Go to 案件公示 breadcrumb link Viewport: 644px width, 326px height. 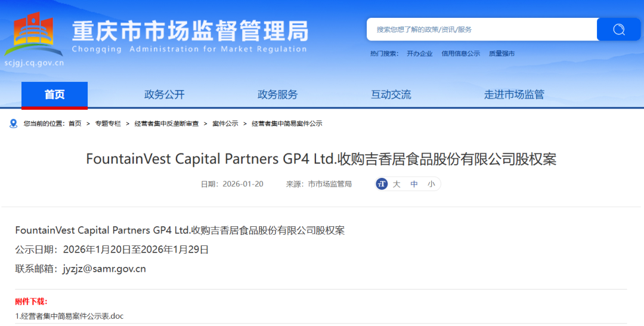point(225,124)
